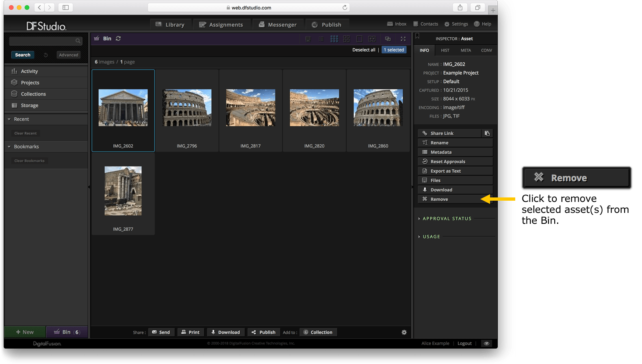
Task: Open Contacts
Action: click(425, 24)
